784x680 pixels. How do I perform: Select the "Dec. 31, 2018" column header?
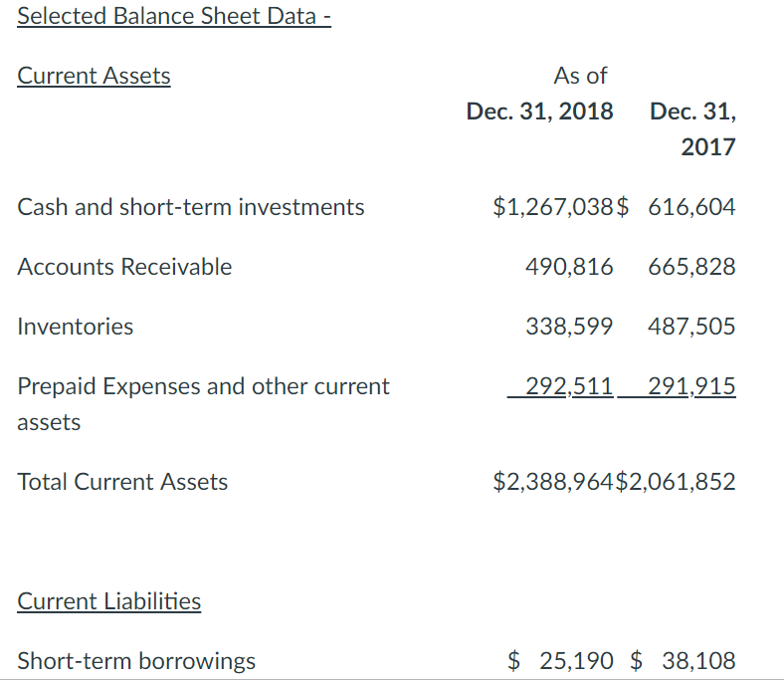pos(540,111)
